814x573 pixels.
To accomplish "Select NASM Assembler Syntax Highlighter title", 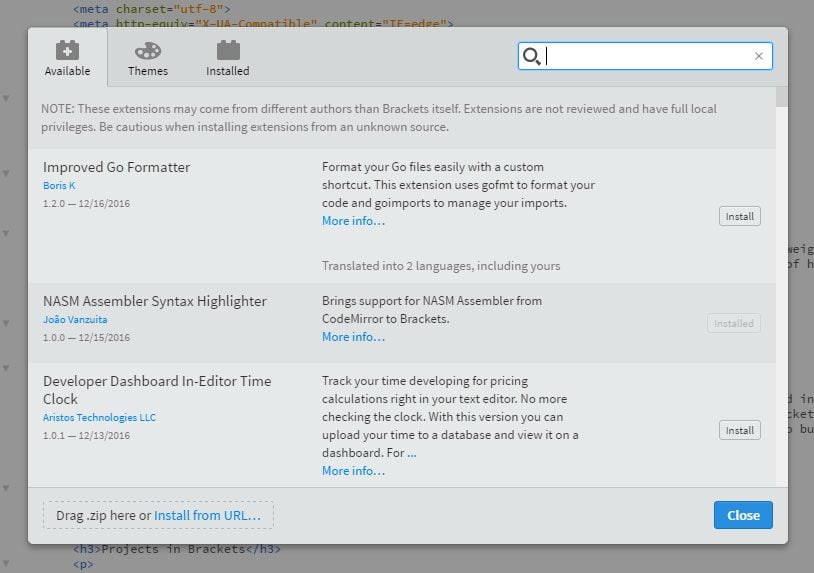I will (x=155, y=301).
